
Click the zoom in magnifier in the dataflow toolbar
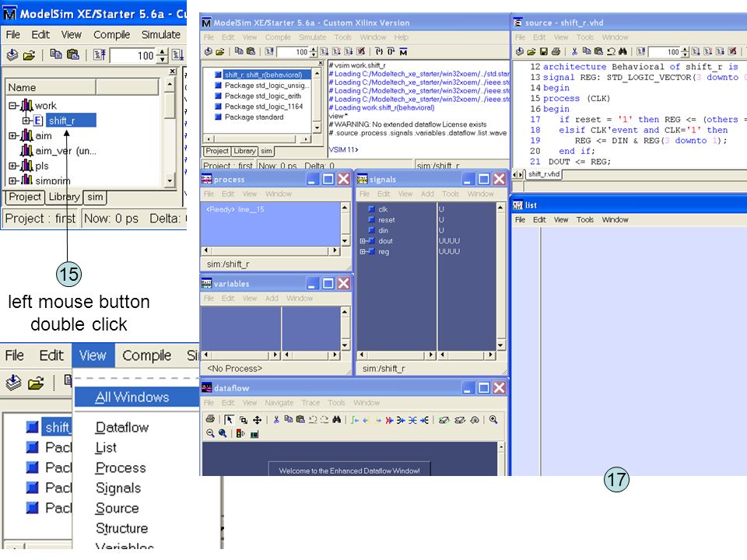pos(493,419)
